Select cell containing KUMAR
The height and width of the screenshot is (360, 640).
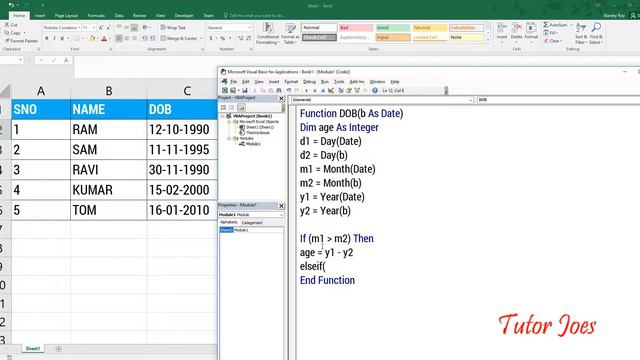(108, 190)
